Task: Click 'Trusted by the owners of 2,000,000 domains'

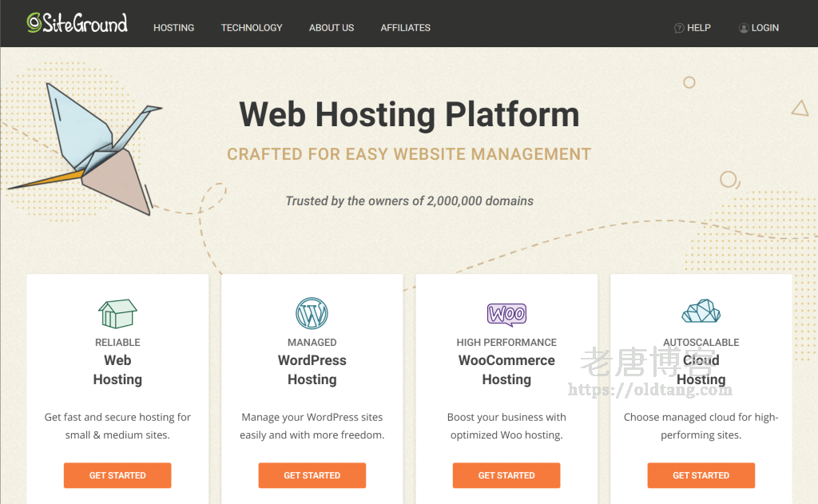Action: pos(409,200)
